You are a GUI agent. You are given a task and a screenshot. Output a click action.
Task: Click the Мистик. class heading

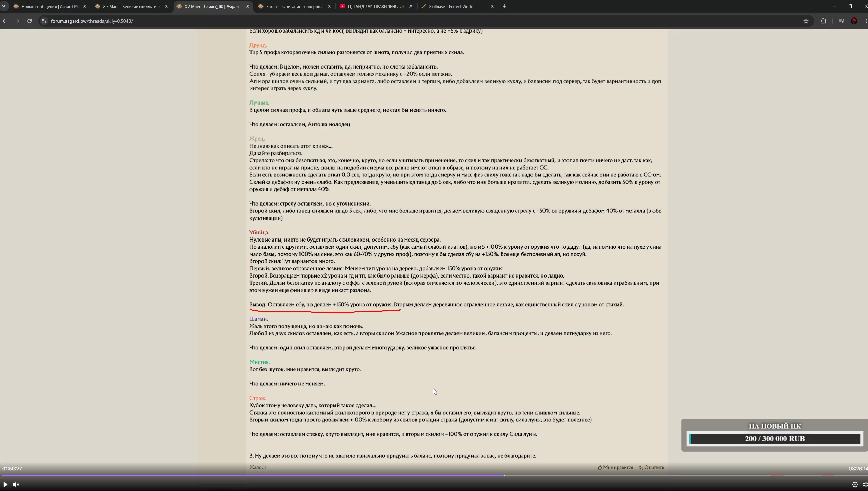[x=260, y=362]
